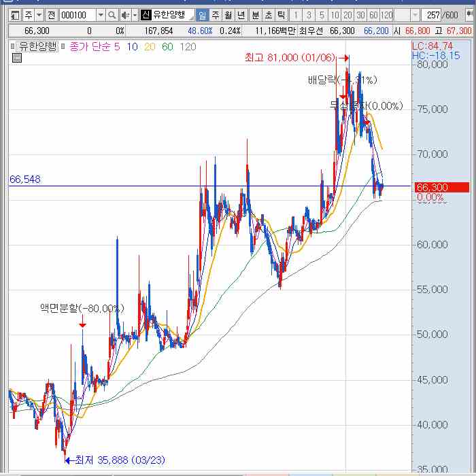Open the stock code history dropdown
Viewport: 476px width, 476px height.
[101, 15]
